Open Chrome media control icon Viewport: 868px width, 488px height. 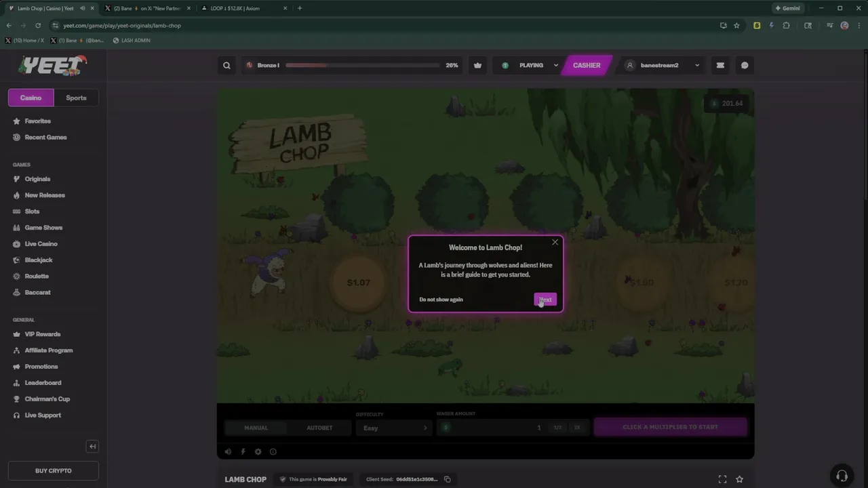pyautogui.click(x=829, y=25)
